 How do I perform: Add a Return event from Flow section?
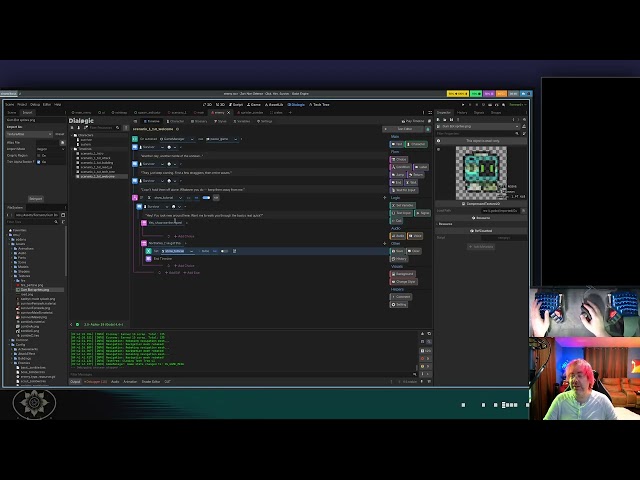(416, 175)
